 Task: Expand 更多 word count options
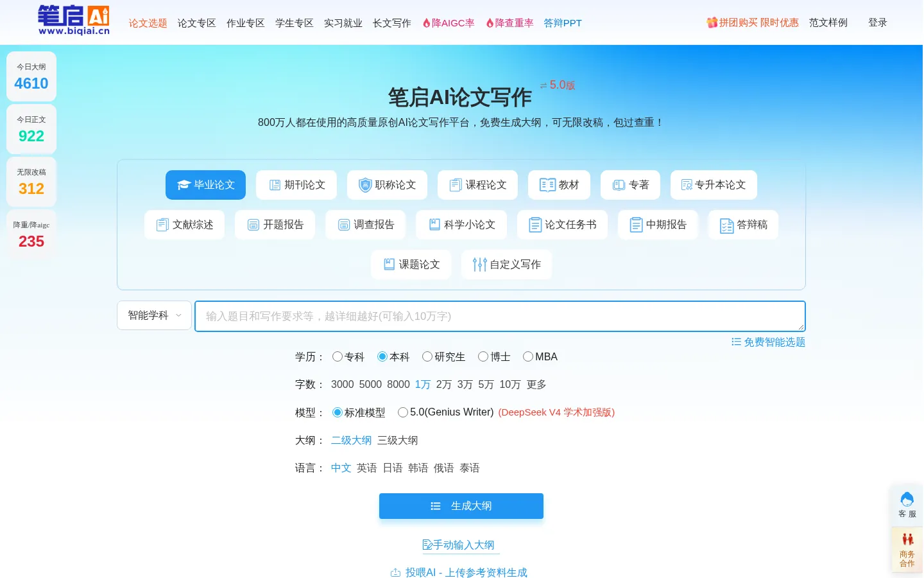536,385
